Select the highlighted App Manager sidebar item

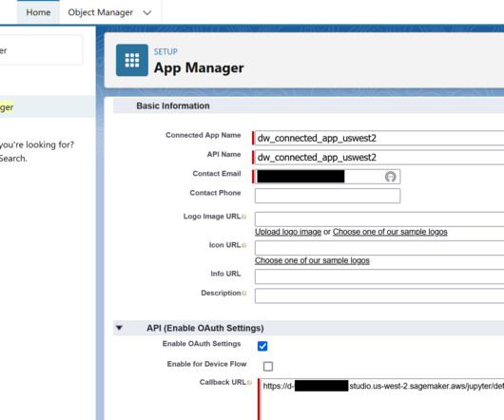48,107
